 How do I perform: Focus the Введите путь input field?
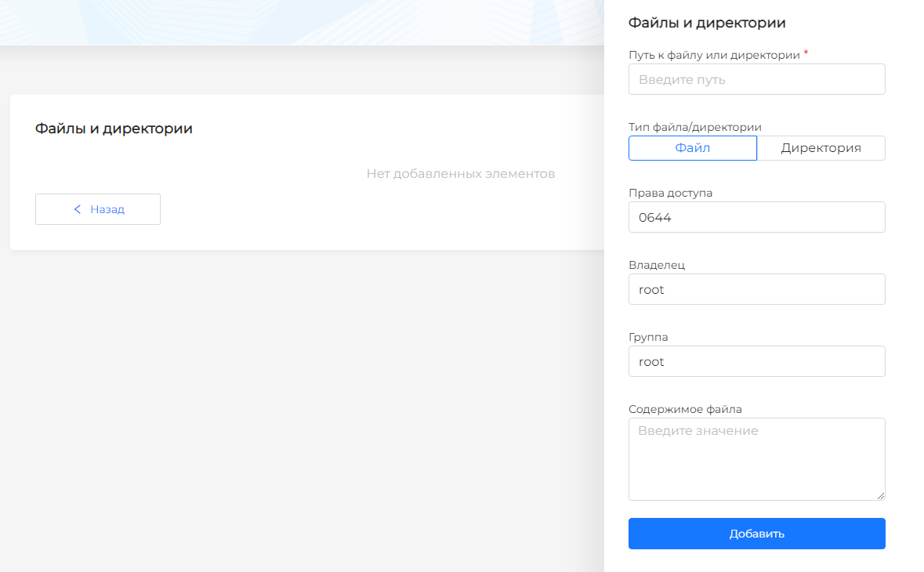756,79
